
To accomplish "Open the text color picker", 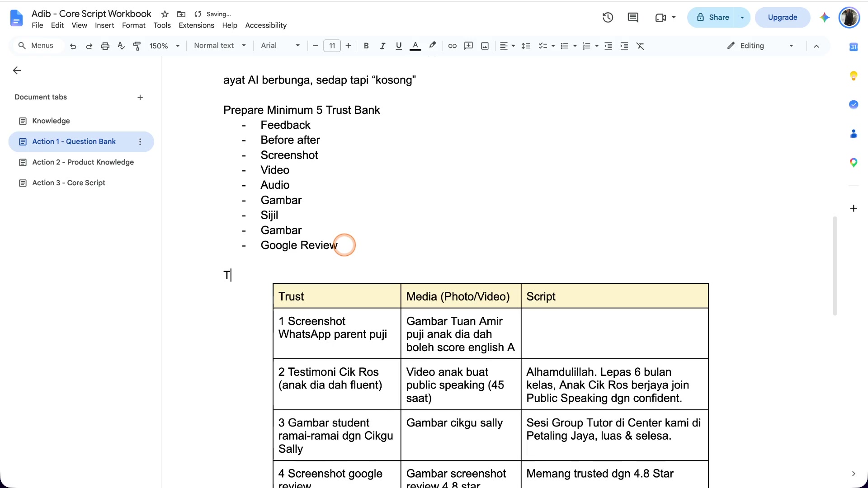I will pos(415,46).
